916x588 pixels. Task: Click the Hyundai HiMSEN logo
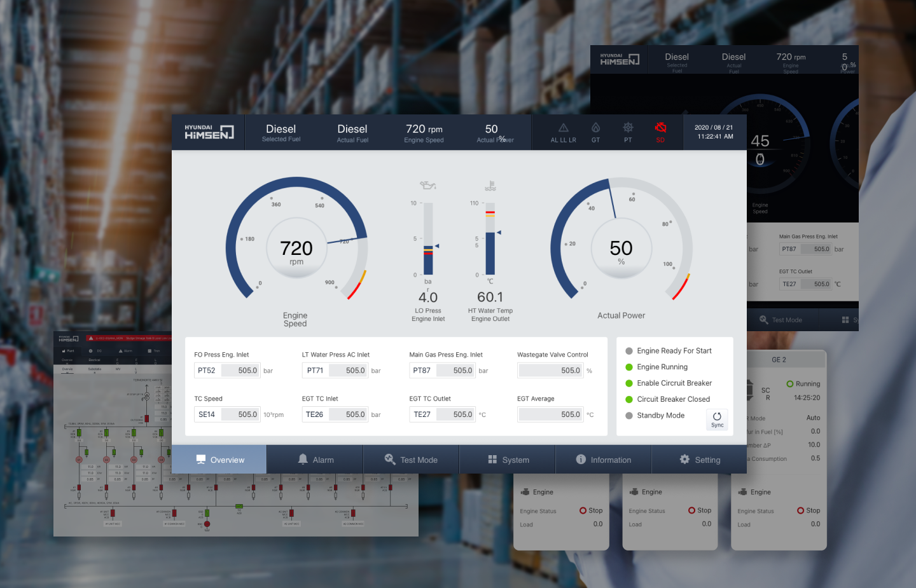click(x=209, y=132)
